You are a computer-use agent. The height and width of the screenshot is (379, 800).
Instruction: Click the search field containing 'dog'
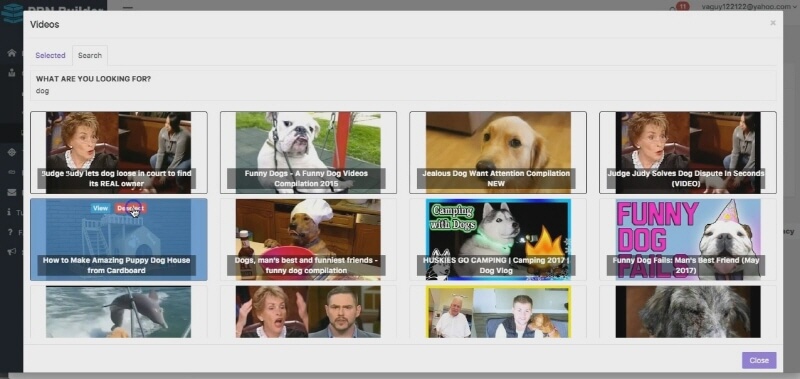pos(403,91)
